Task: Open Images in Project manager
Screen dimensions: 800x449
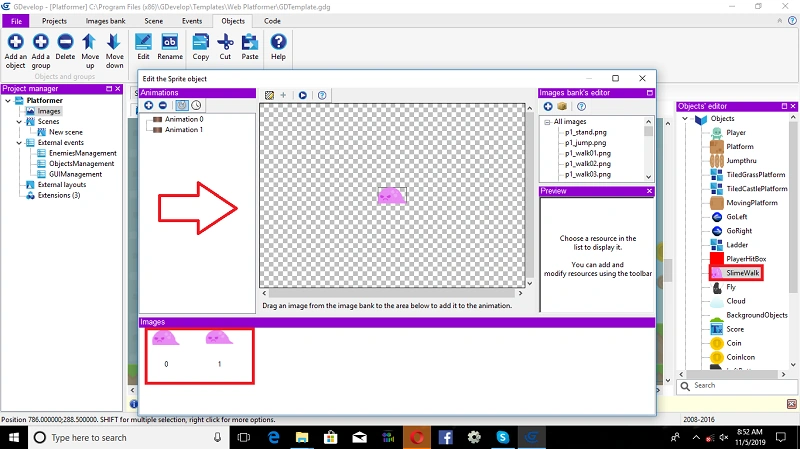Action: point(49,111)
